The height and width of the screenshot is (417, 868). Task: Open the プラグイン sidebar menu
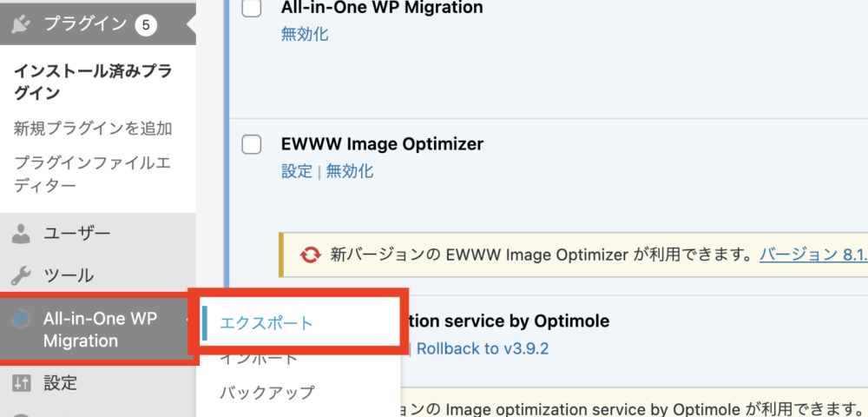pos(97,24)
